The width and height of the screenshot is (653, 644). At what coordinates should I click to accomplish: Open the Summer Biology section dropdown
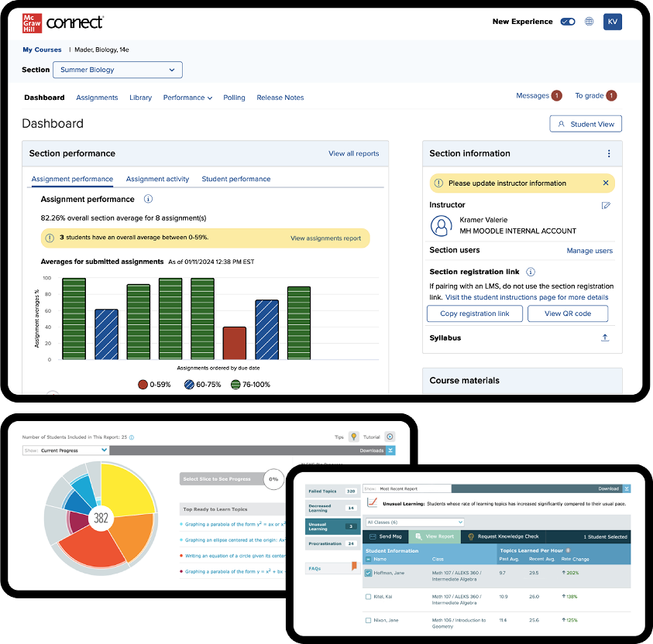117,70
